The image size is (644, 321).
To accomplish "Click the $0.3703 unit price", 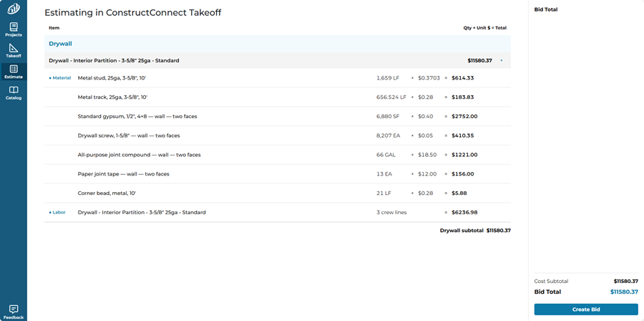I will (x=429, y=77).
